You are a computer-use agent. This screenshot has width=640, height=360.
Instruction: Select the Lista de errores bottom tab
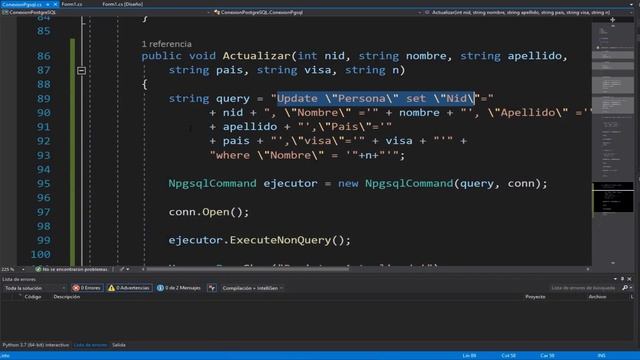[90, 345]
